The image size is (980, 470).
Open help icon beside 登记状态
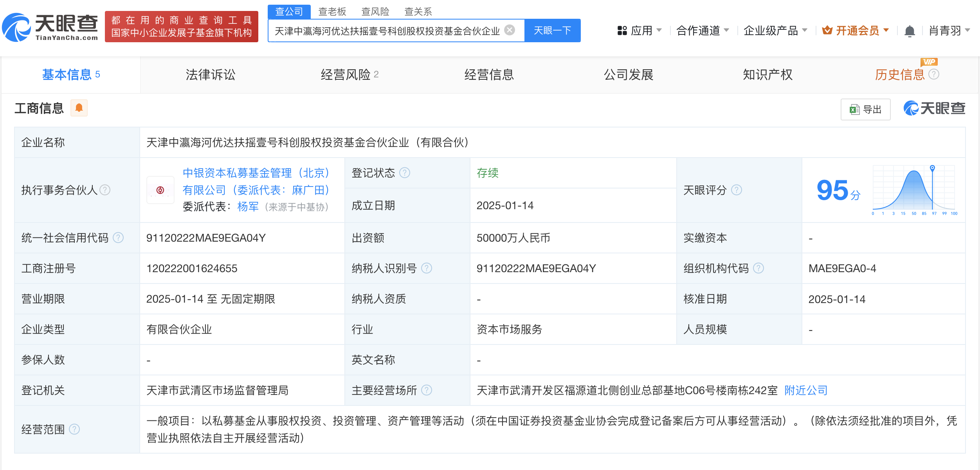click(405, 173)
